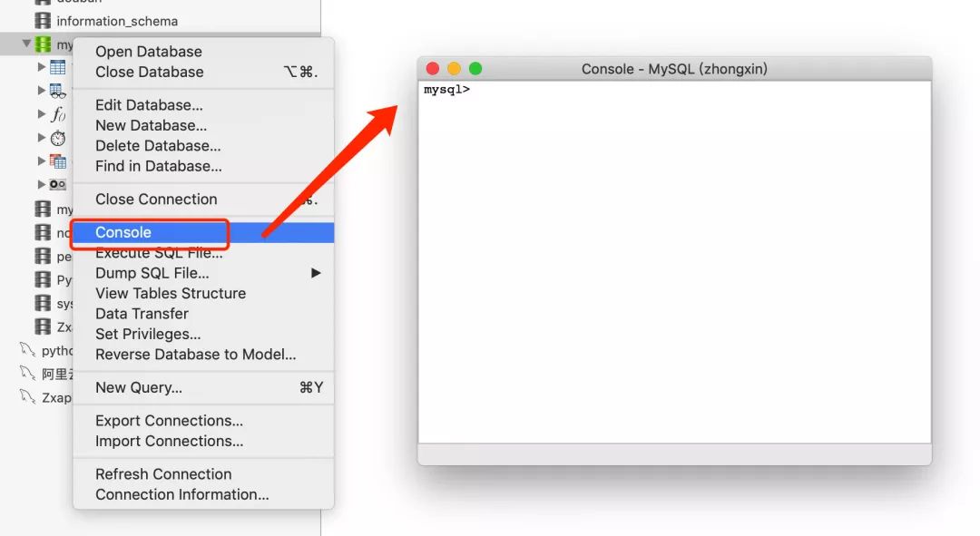Screen dimensions: 980x536
Task: Click the Queries table icon
Action: tap(58, 161)
